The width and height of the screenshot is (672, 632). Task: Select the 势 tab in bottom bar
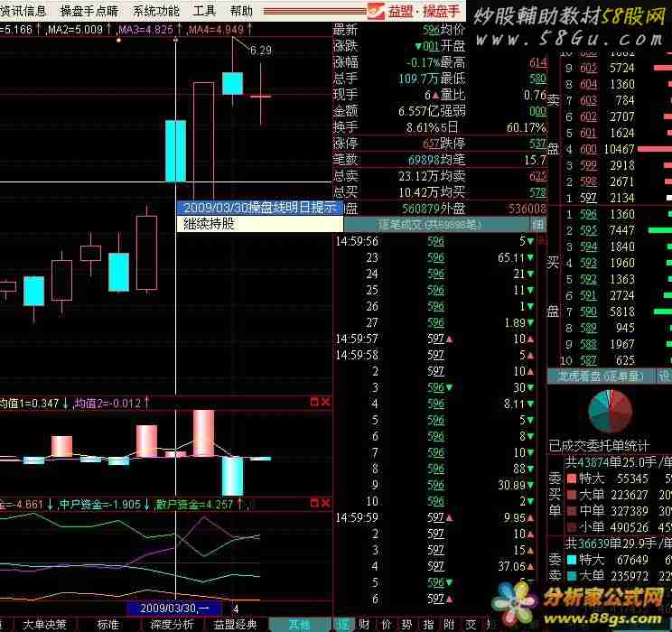pos(406,624)
